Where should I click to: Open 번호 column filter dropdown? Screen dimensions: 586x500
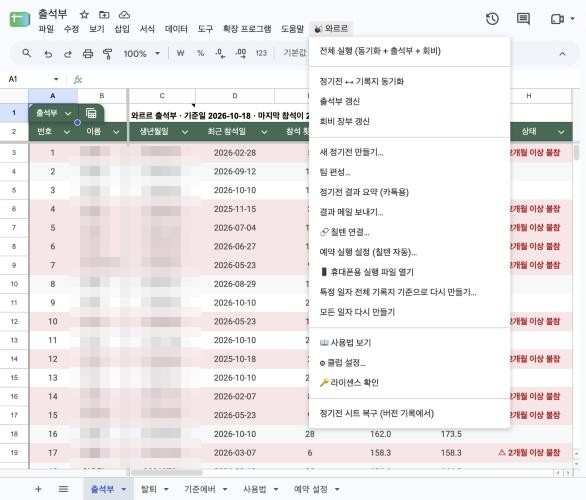tap(67, 132)
